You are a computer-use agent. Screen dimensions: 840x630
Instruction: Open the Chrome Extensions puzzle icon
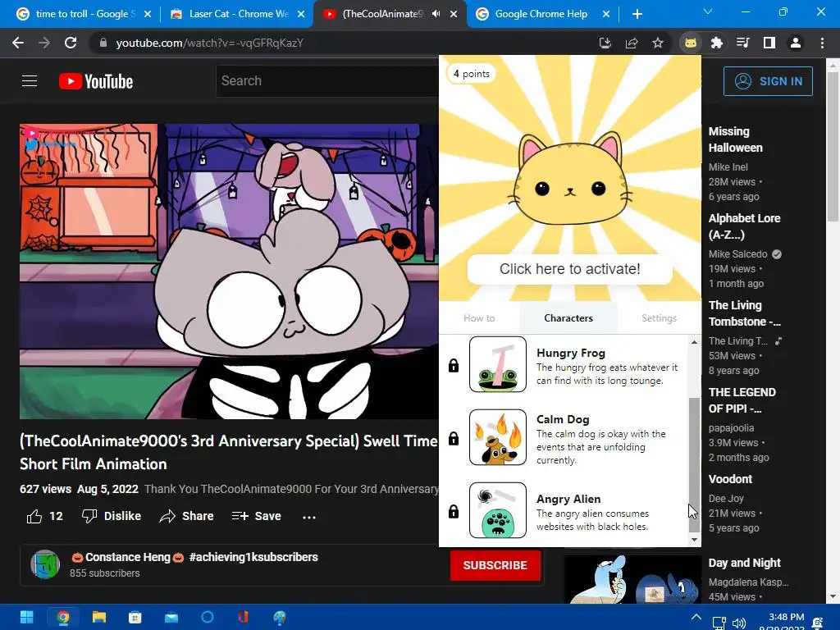[717, 43]
